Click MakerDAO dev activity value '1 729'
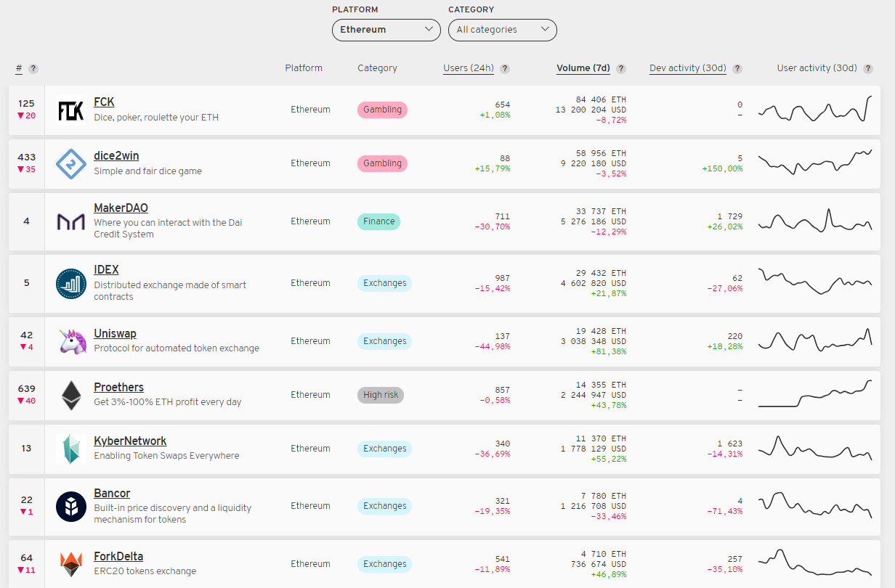 coord(730,217)
